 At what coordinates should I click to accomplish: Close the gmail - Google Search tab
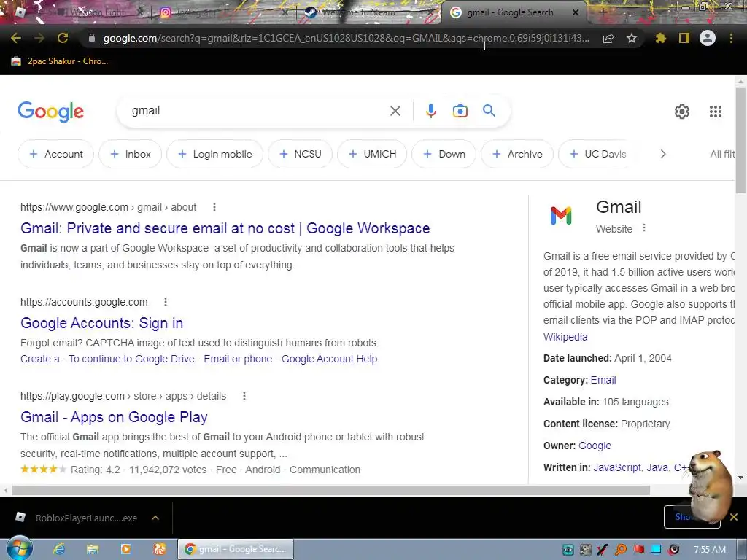click(x=576, y=13)
